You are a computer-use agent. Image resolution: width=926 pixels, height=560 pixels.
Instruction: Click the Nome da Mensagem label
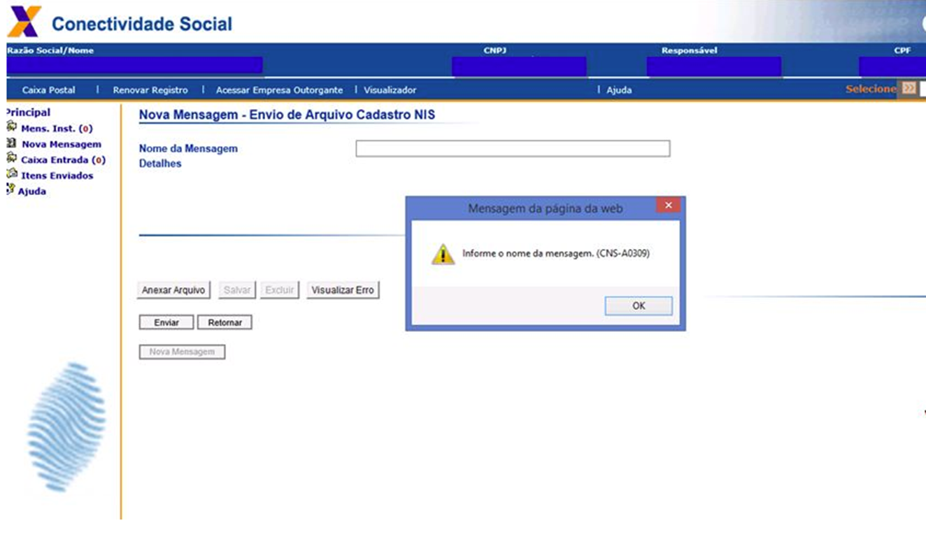pos(188,148)
